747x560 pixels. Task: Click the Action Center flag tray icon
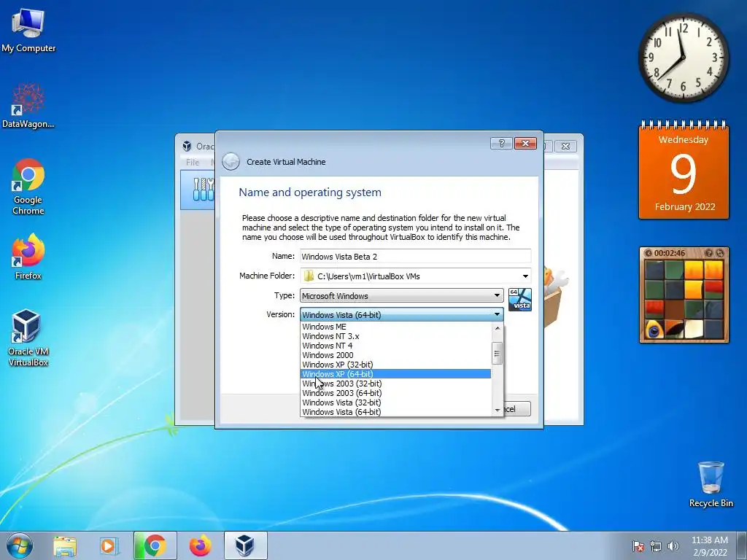click(x=638, y=546)
